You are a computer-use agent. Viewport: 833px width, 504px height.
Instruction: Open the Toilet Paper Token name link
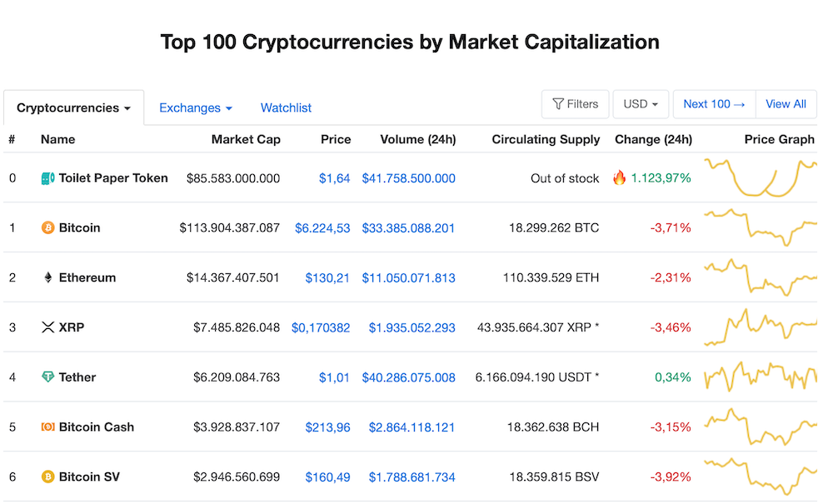[x=113, y=178]
